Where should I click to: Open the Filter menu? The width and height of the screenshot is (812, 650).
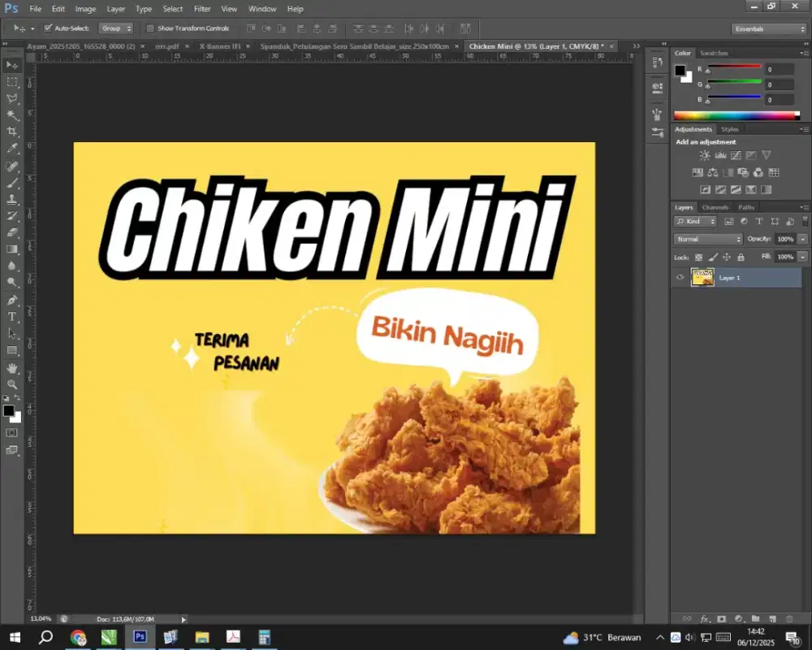click(x=201, y=9)
